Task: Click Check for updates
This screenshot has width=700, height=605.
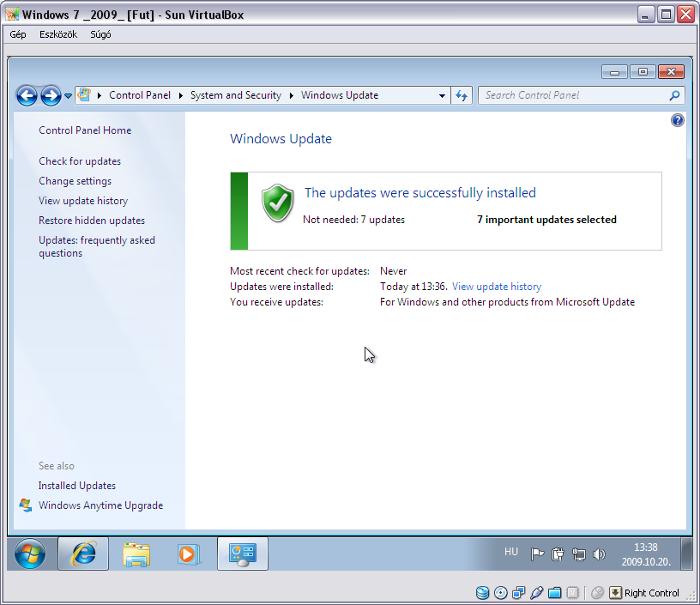Action: [x=80, y=161]
